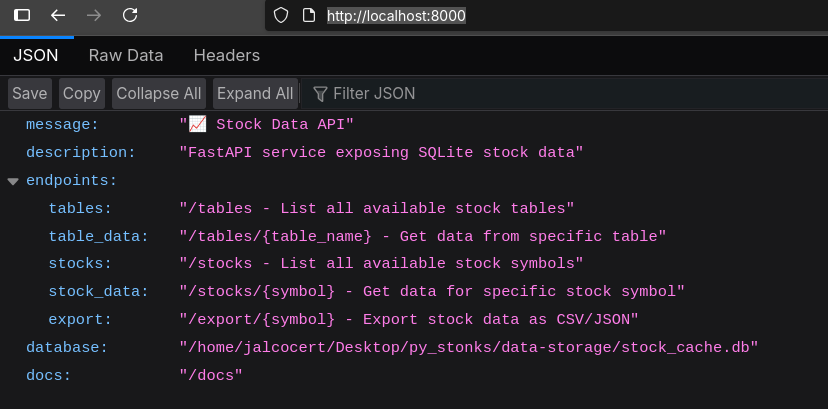Select the tables key
This screenshot has height=409, width=828.
click(x=80, y=208)
